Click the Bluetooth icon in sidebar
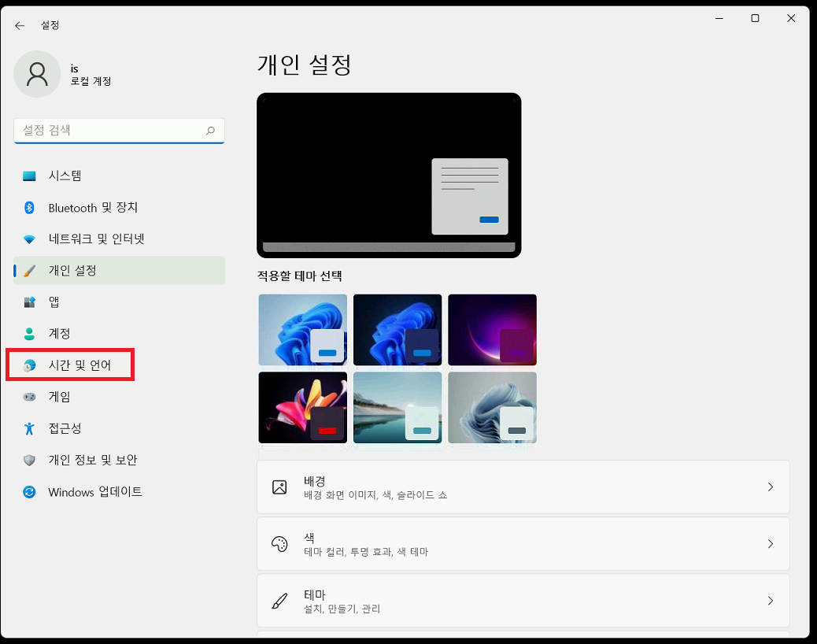The image size is (817, 644). (x=29, y=208)
